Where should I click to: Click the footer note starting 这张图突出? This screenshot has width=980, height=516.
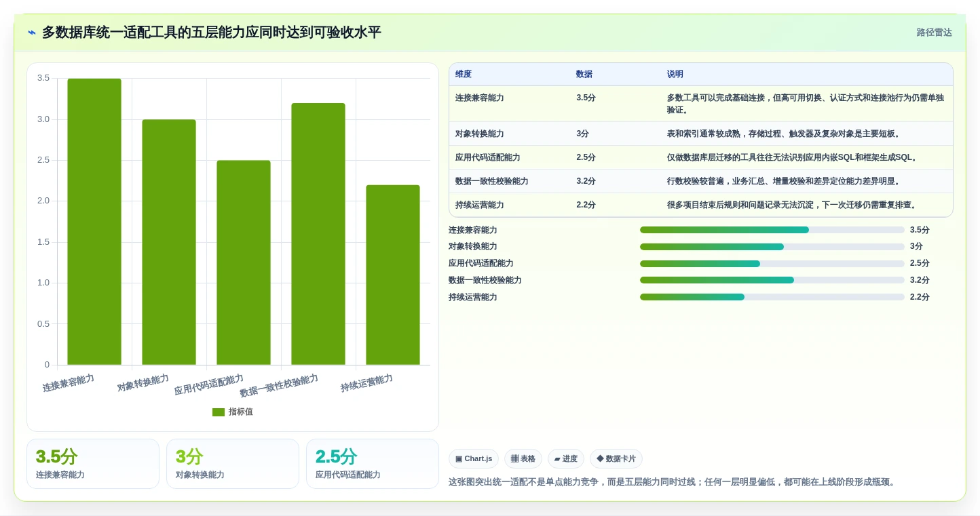[x=673, y=482]
